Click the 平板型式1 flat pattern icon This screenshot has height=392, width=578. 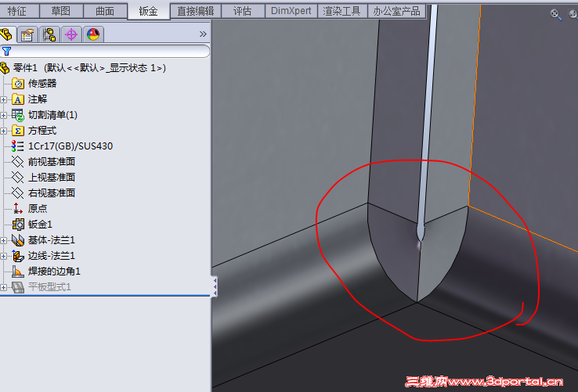[x=18, y=287]
